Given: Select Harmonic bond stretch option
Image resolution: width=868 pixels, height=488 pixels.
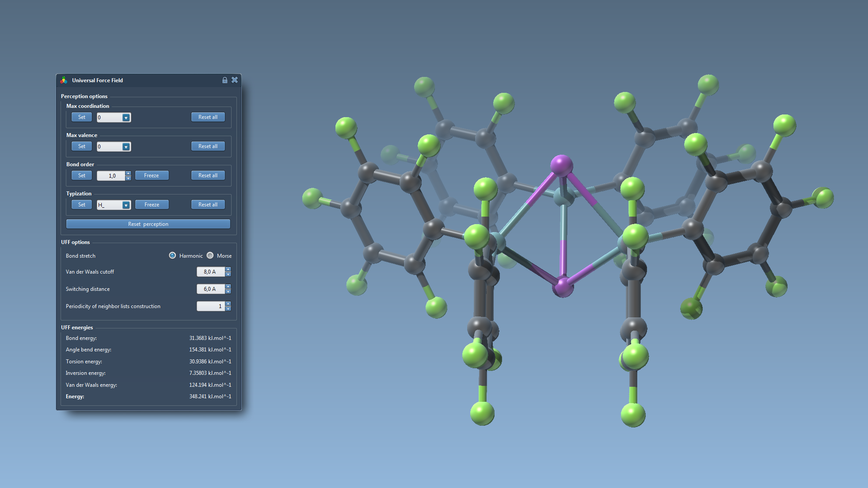Looking at the screenshot, I should tap(172, 255).
